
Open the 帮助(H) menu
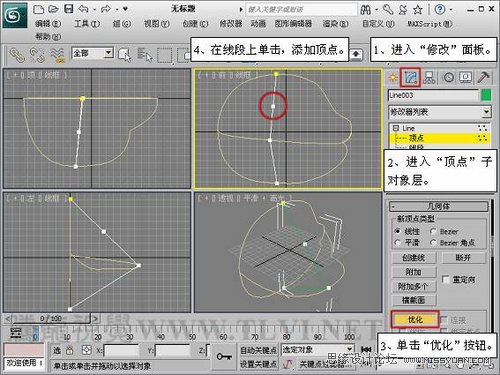[x=48, y=36]
